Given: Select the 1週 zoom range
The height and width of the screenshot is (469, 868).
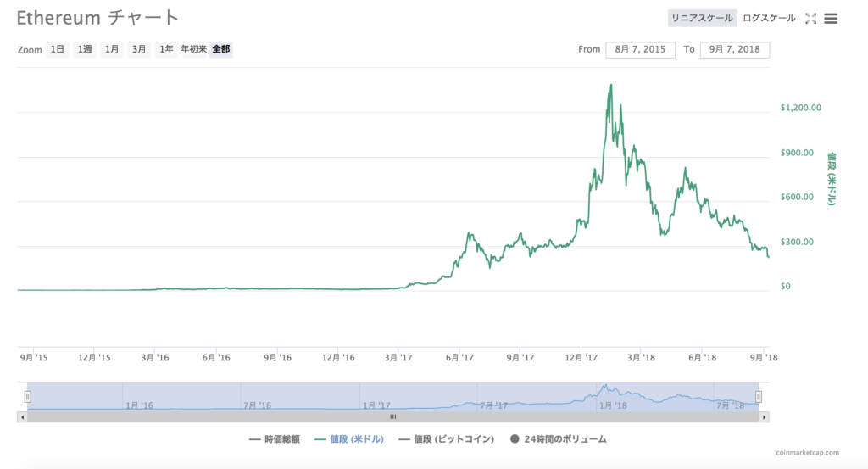Looking at the screenshot, I should point(85,49).
